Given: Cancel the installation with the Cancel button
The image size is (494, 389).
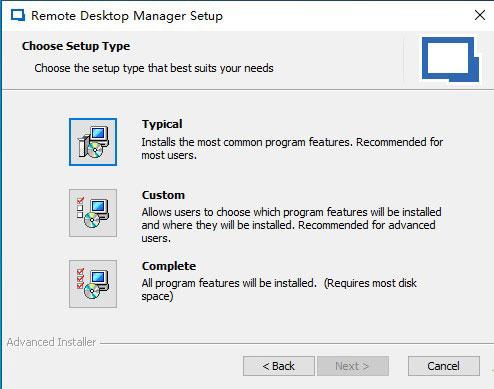Looking at the screenshot, I should pyautogui.click(x=444, y=366).
